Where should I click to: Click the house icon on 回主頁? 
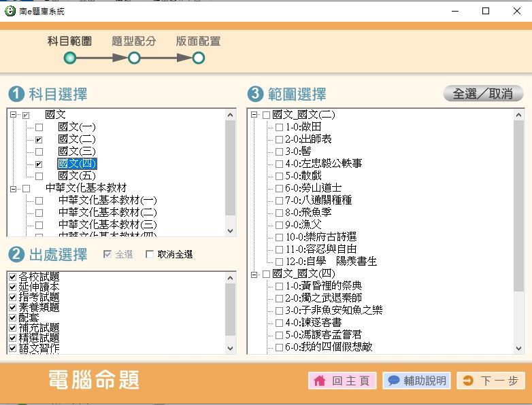pyautogui.click(x=319, y=381)
